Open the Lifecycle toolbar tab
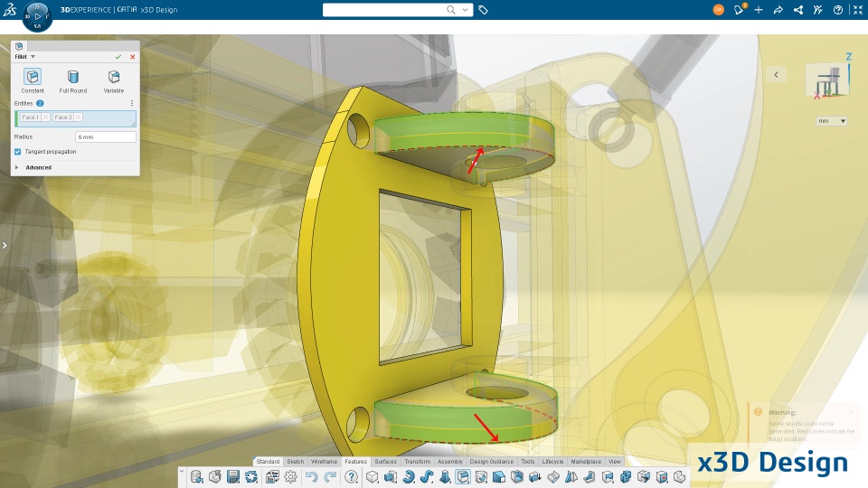 coord(552,462)
